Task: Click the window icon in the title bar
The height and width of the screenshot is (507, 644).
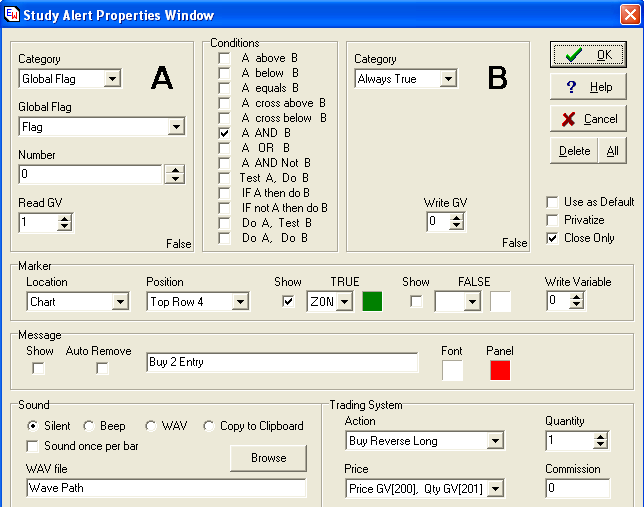Action: pos(12,14)
